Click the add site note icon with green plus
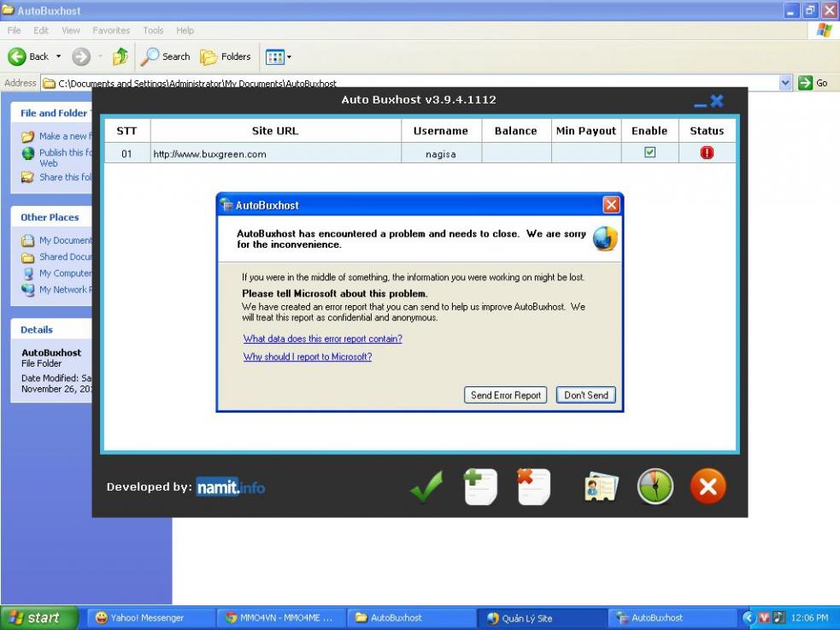Image resolution: width=840 pixels, height=630 pixels. (x=480, y=486)
